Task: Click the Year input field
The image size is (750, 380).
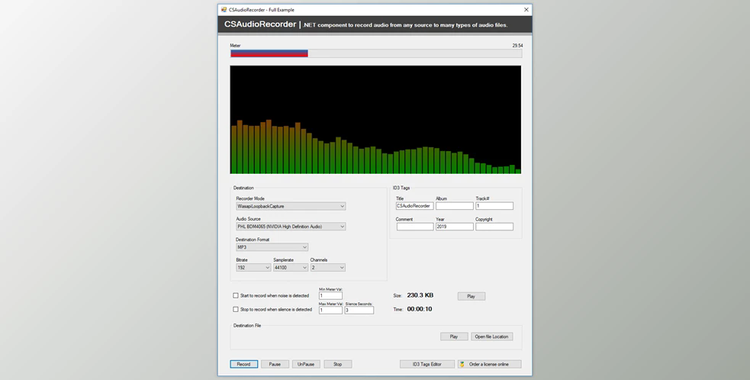Action: coord(454,226)
